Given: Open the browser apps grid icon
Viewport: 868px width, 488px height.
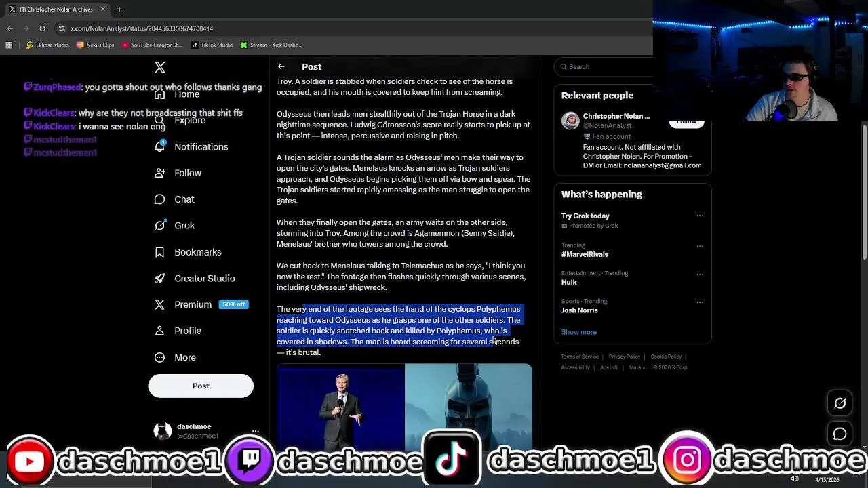Looking at the screenshot, I should pos(9,45).
